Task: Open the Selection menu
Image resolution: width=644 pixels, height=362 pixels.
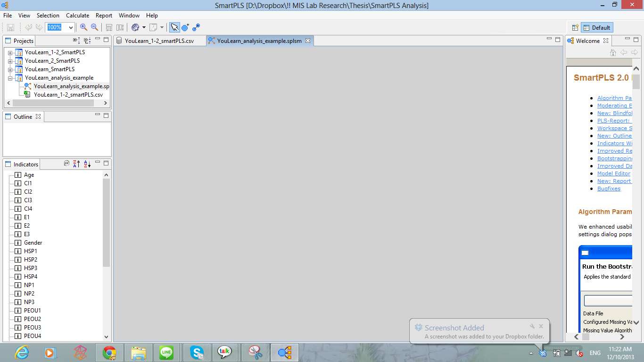Action: 48,16
